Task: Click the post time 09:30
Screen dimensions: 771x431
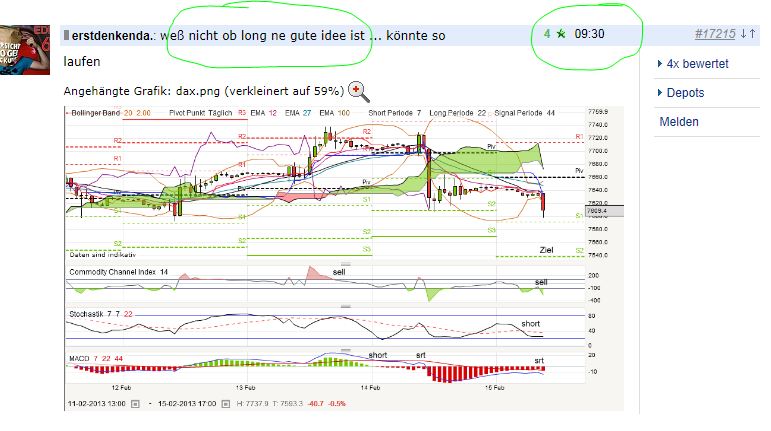Action: tap(589, 34)
